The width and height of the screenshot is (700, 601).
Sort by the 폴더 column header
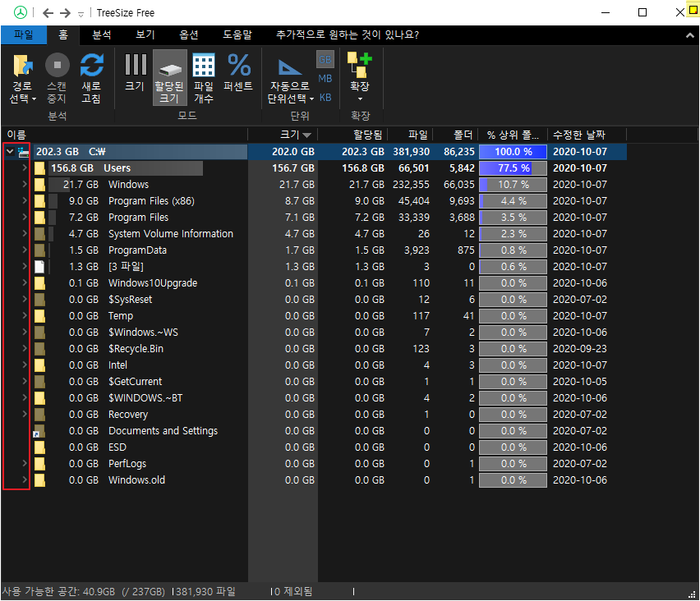(x=456, y=135)
